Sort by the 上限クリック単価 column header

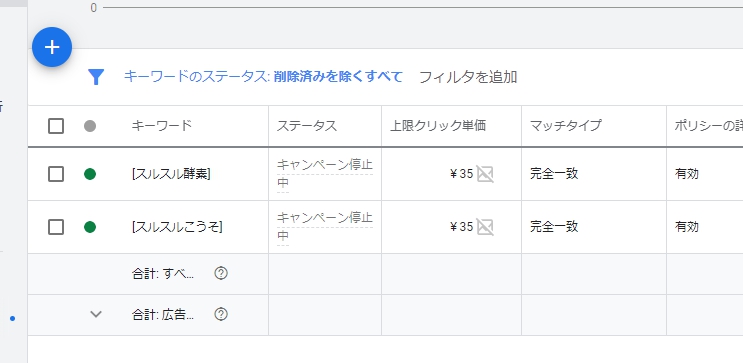point(438,126)
